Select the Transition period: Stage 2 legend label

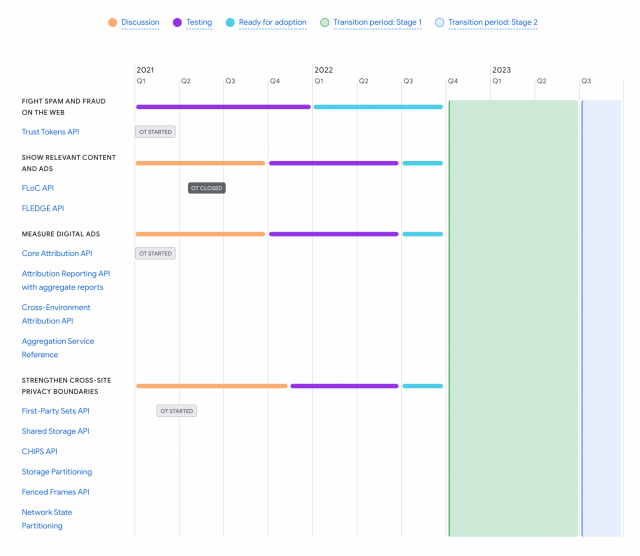[493, 22]
